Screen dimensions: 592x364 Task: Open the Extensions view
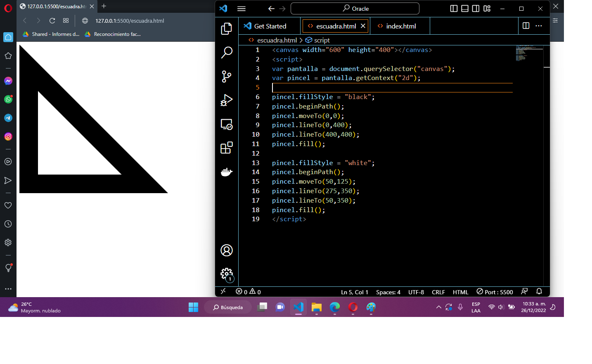coord(227,148)
